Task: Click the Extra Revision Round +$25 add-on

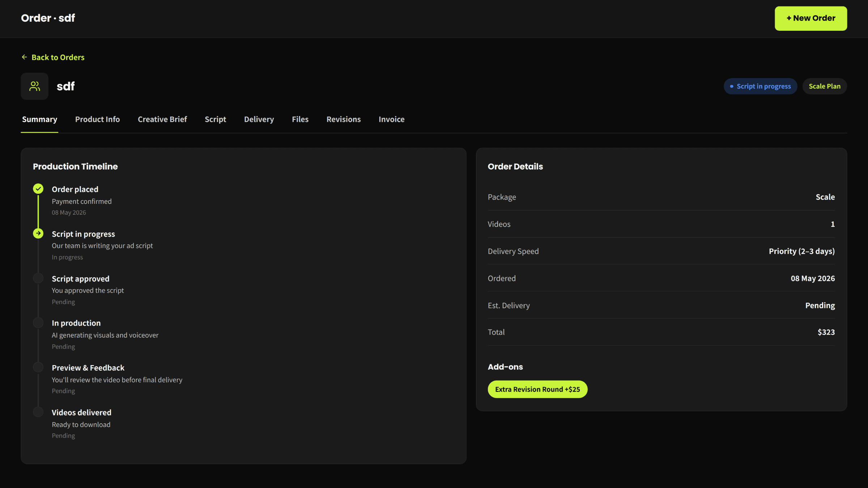Action: 537,389
